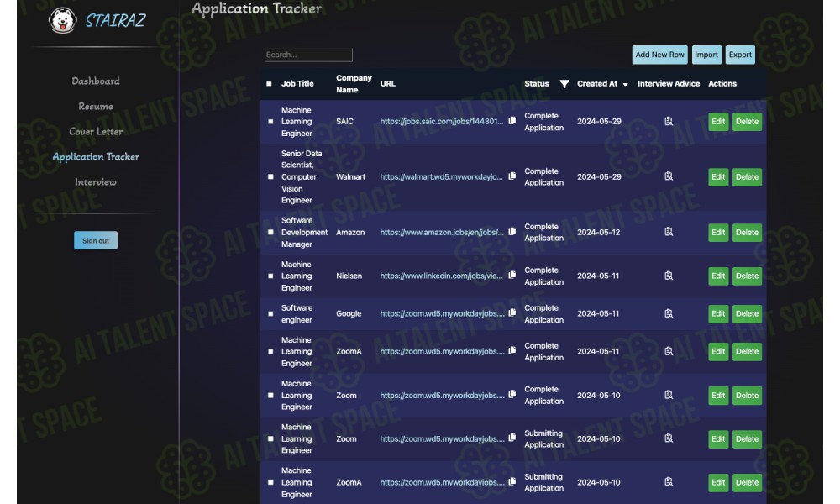Toggle the select-all checkbox in table header
The height and width of the screenshot is (504, 840).
(x=269, y=84)
